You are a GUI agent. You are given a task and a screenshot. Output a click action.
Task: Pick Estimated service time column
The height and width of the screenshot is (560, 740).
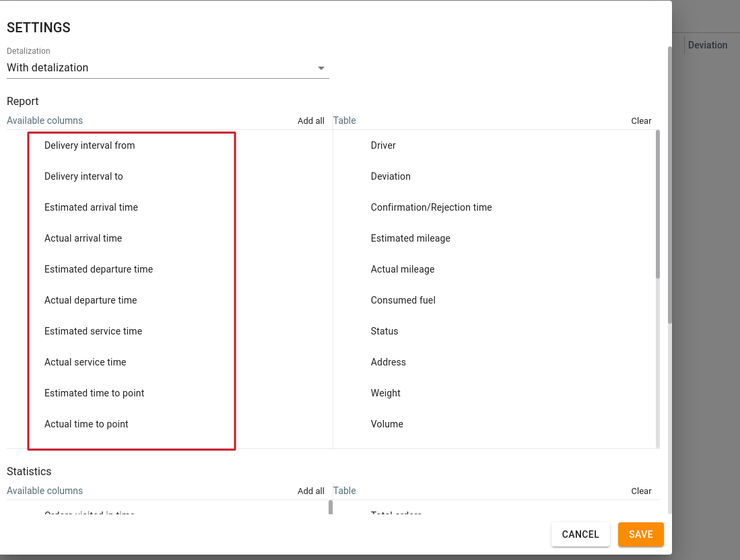pyautogui.click(x=93, y=331)
